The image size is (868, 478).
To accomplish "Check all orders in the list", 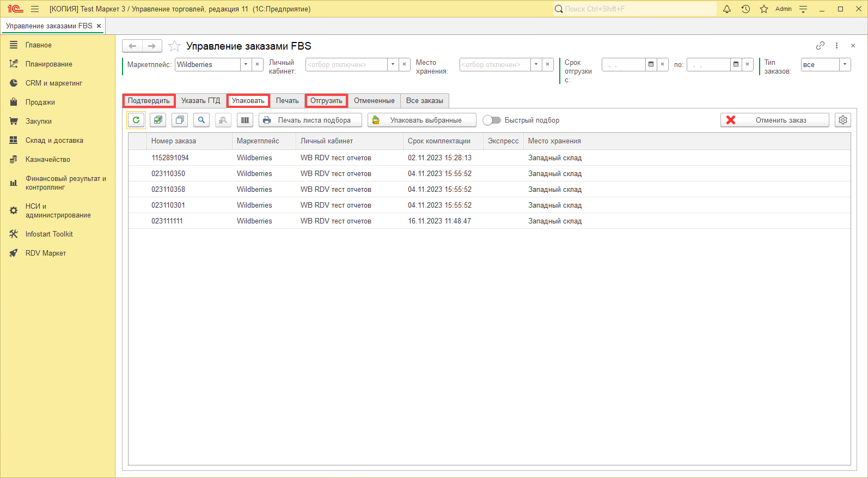I will pyautogui.click(x=158, y=120).
